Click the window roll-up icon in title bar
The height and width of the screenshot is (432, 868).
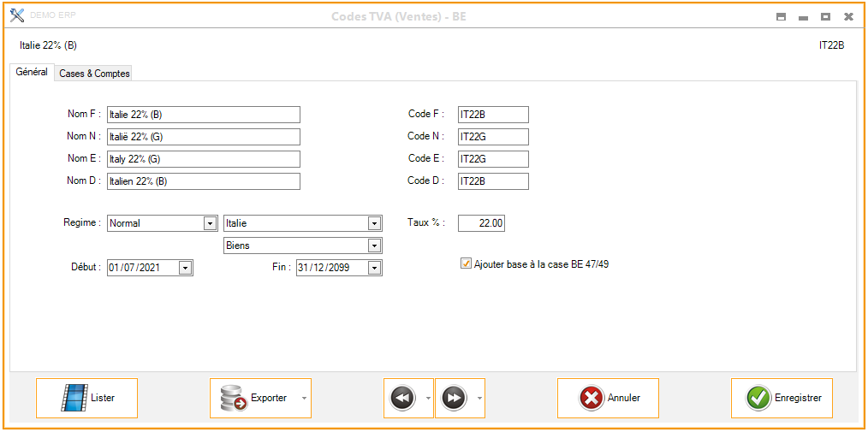pyautogui.click(x=781, y=16)
